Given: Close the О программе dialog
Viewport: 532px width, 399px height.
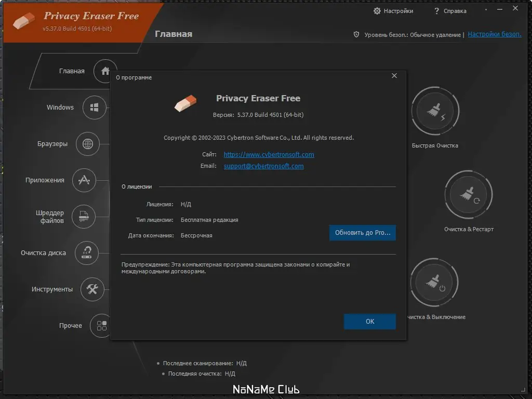Looking at the screenshot, I should (x=394, y=76).
